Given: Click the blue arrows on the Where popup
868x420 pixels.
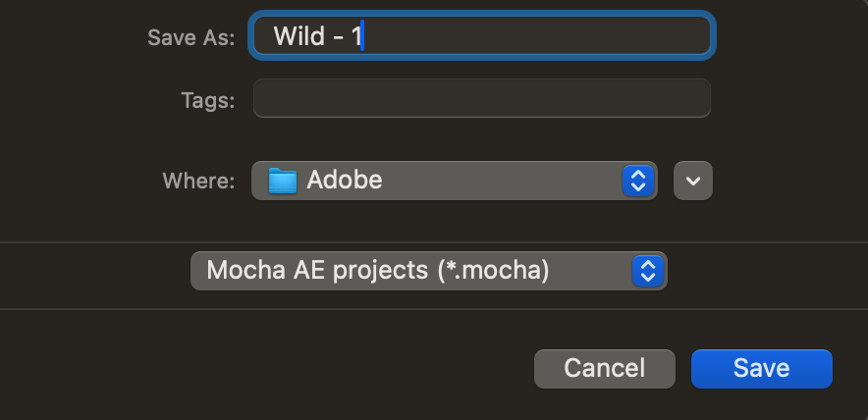Looking at the screenshot, I should point(638,181).
